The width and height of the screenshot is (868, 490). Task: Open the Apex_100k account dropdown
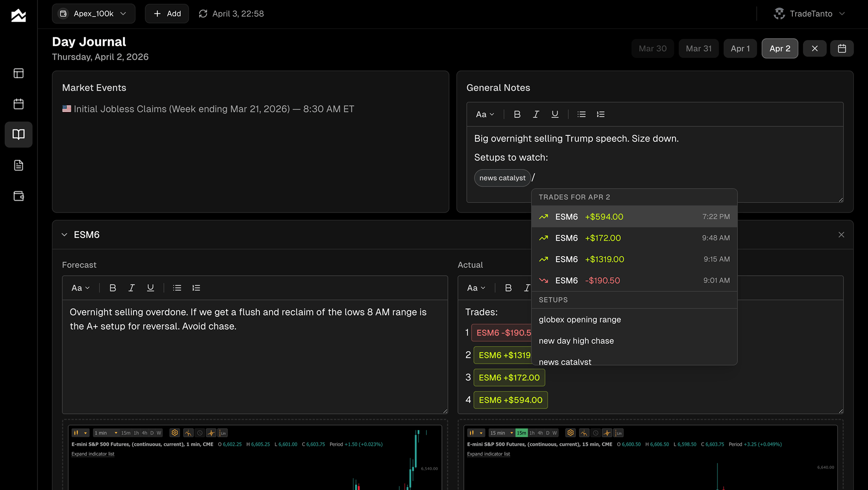coord(94,14)
